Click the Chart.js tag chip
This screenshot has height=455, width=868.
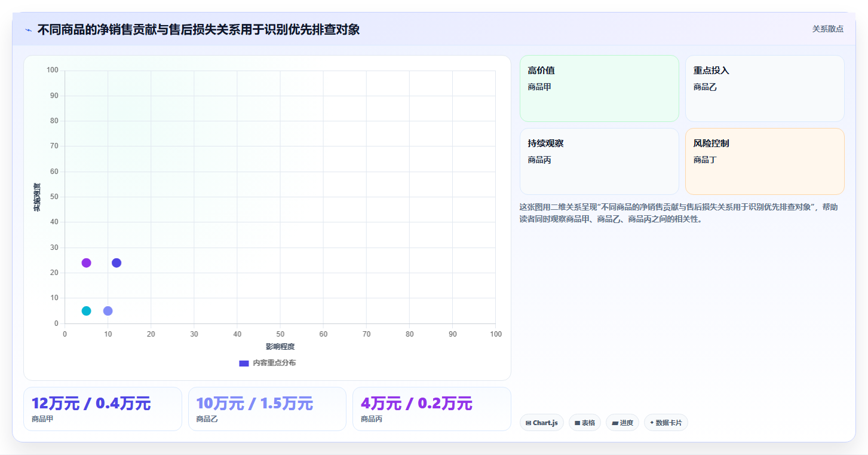click(x=542, y=423)
